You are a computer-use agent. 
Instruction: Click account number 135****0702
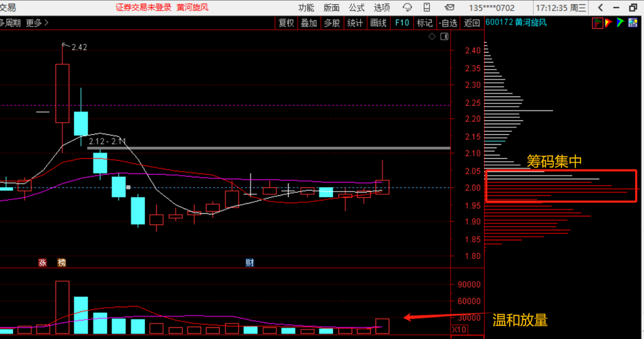pyautogui.click(x=492, y=8)
